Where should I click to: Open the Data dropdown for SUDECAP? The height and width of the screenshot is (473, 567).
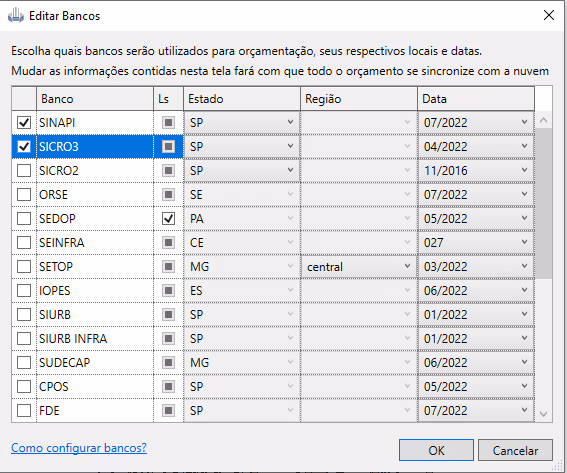476,362
